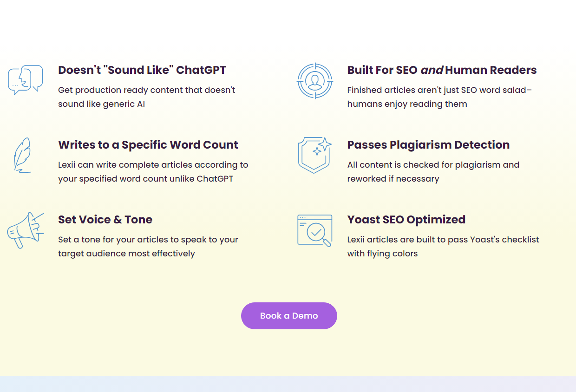Click the specified word count description paragraph
This screenshot has height=392, width=576.
(153, 172)
